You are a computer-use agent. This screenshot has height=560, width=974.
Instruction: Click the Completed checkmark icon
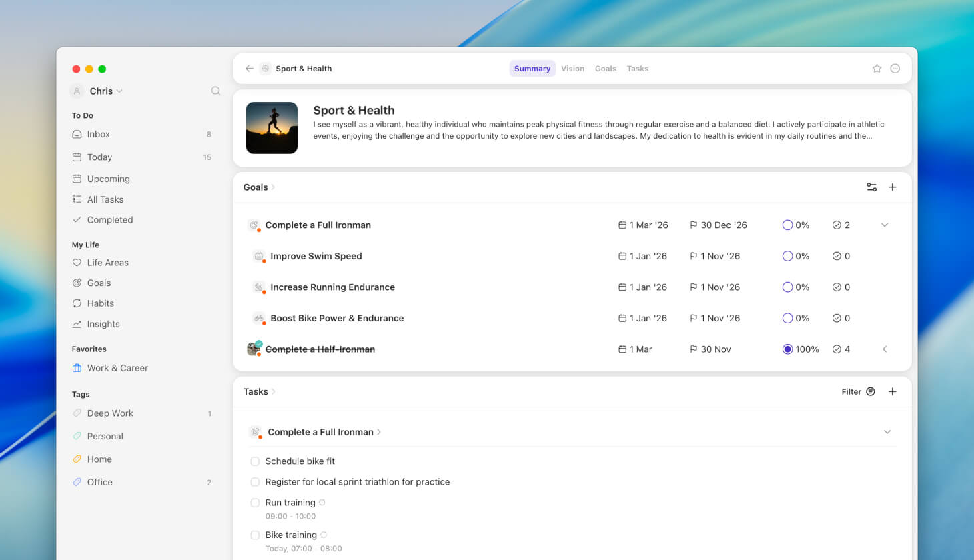pyautogui.click(x=77, y=219)
